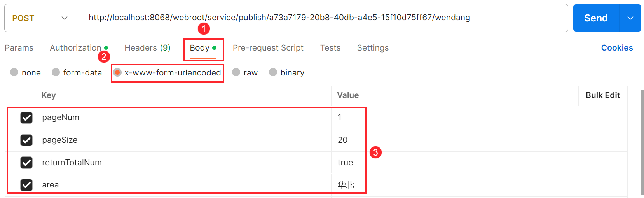The width and height of the screenshot is (644, 198).
Task: Send the request
Action: click(596, 18)
